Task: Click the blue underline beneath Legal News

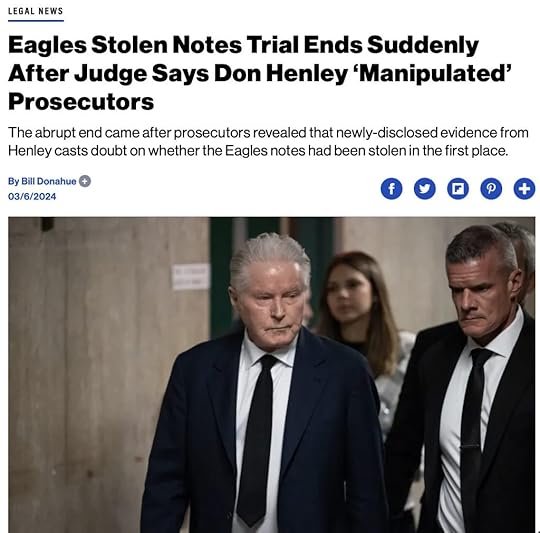Action: coord(36,21)
